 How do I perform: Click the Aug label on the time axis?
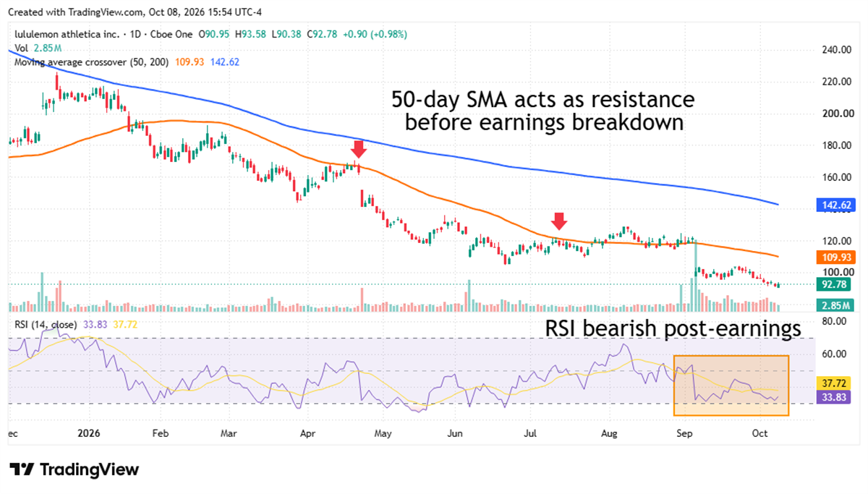[609, 433]
